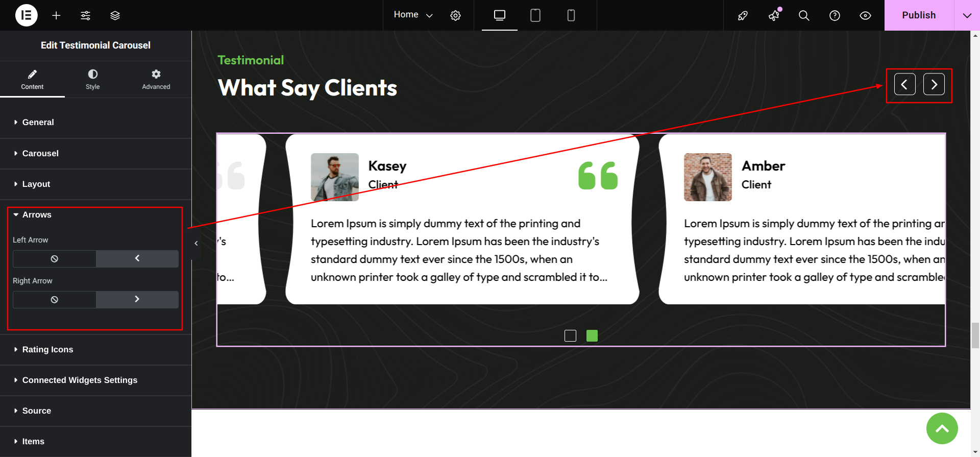Select the green active pagination dot
This screenshot has height=457, width=980.
[x=592, y=335]
